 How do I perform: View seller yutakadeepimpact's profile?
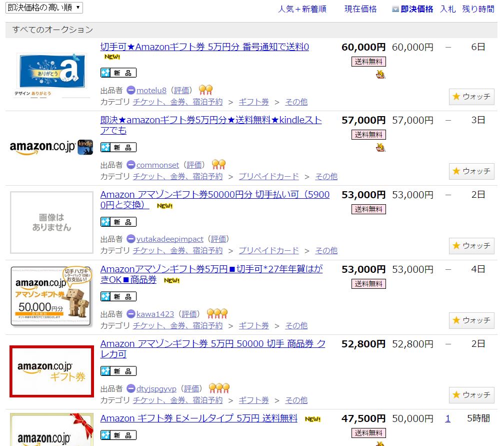point(169,239)
